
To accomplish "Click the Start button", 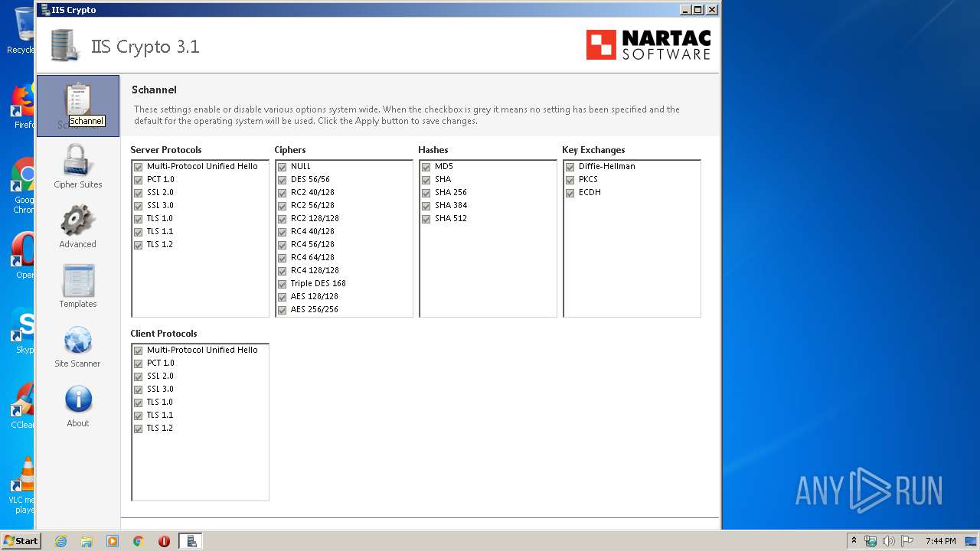I will [x=21, y=541].
